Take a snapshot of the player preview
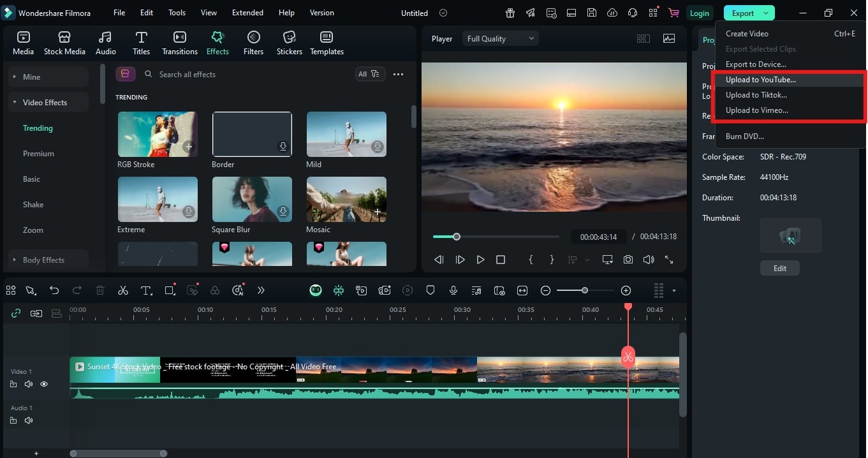 628,260
